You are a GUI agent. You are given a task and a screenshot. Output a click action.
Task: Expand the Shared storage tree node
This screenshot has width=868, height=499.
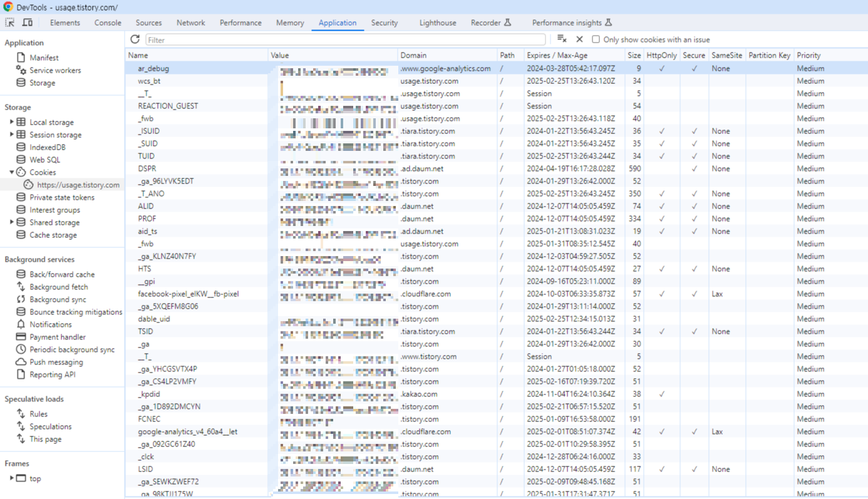pos(11,222)
